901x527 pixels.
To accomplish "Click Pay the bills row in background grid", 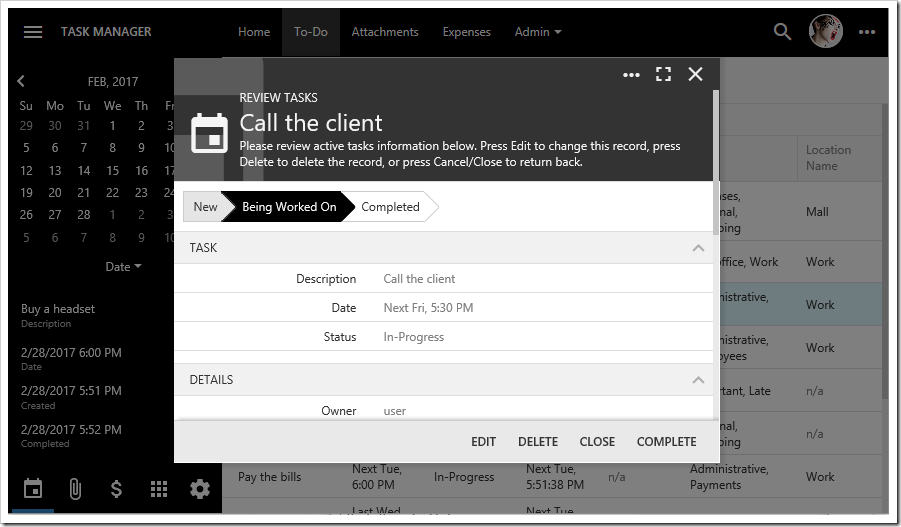I will 269,477.
